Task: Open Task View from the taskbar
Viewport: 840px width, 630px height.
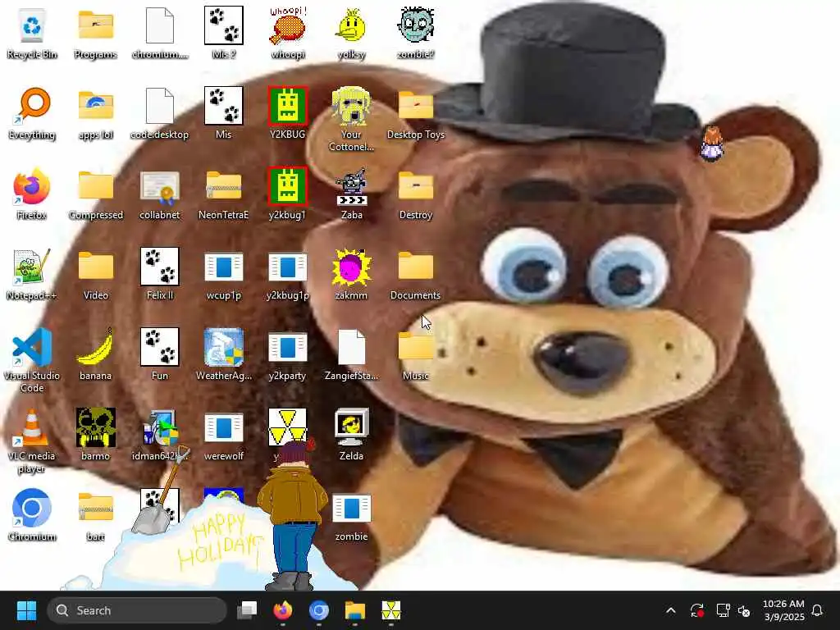Action: tap(247, 610)
